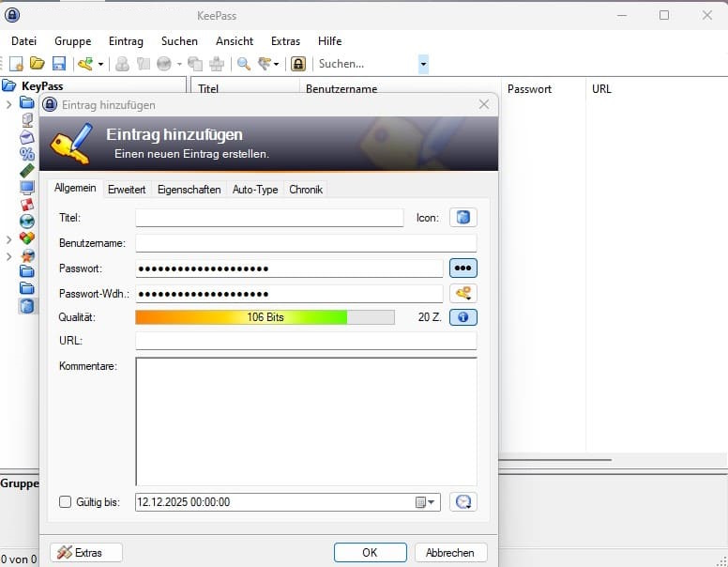The height and width of the screenshot is (567, 728).
Task: Click the Benutzername input field
Action: click(306, 243)
